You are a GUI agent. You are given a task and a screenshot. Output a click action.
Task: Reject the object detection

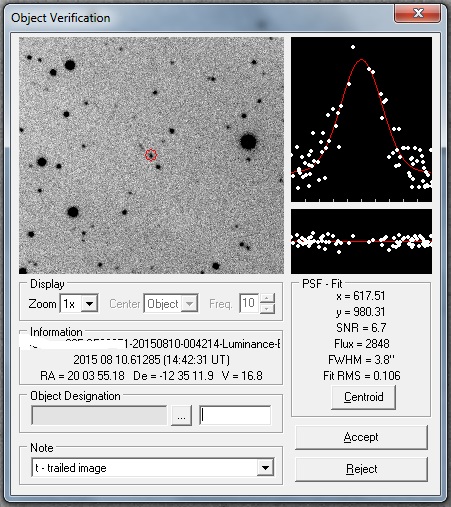pos(361,469)
